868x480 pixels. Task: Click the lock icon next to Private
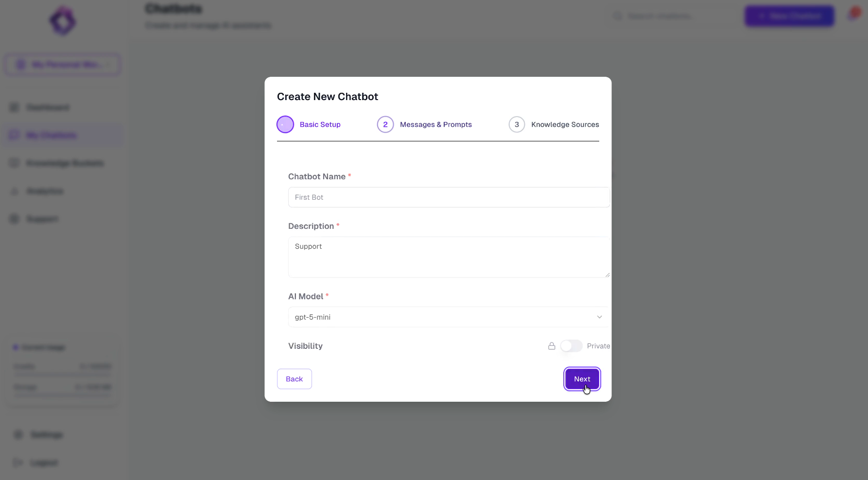coord(552,346)
